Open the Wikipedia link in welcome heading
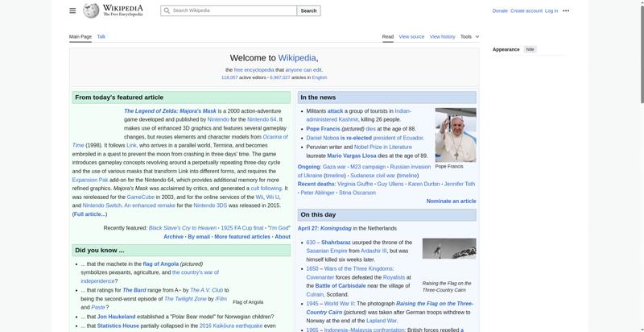Viewport: 644px width, 332px height. pos(297,58)
